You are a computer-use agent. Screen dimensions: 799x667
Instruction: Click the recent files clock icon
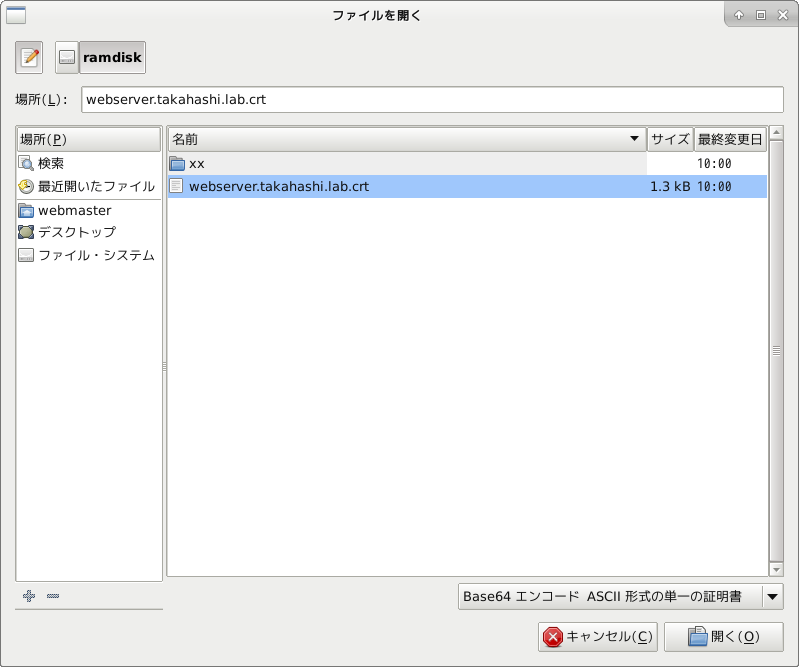click(26, 186)
